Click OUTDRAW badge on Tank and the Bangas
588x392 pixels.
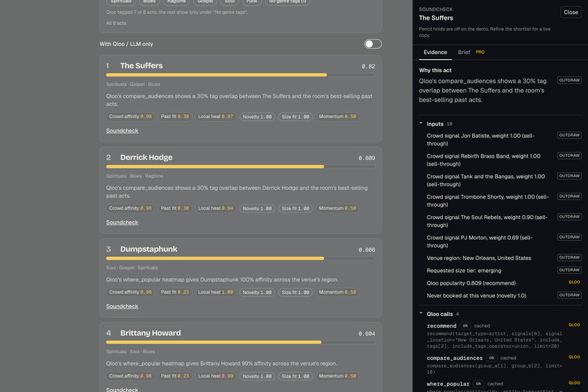point(569,176)
